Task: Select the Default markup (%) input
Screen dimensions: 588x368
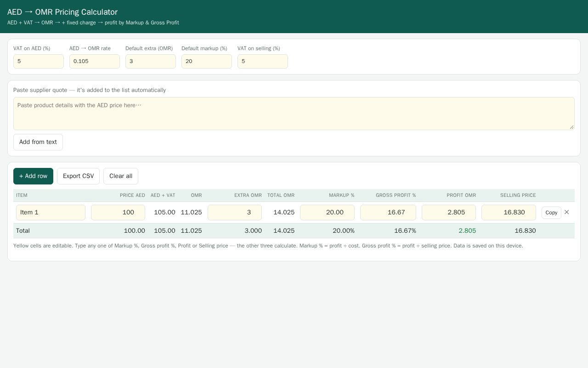Action: pyautogui.click(x=207, y=61)
